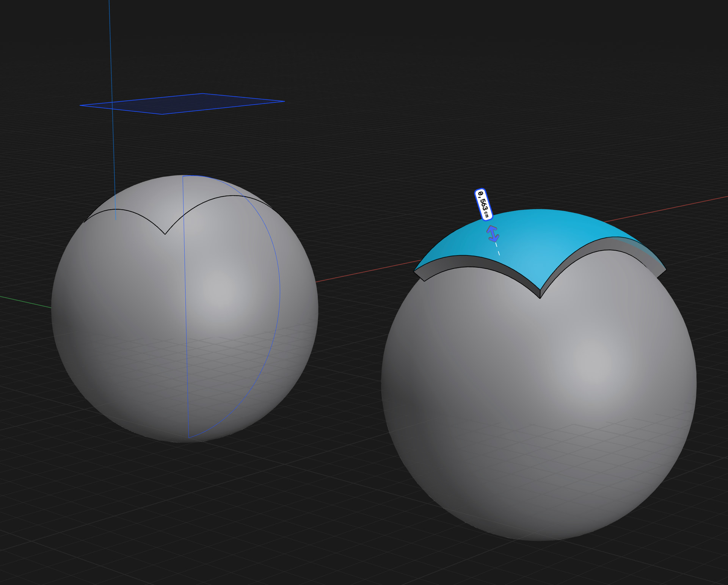This screenshot has height=585, width=728.
Task: Grab the blue double-arrow offset handle
Action: tap(493, 234)
